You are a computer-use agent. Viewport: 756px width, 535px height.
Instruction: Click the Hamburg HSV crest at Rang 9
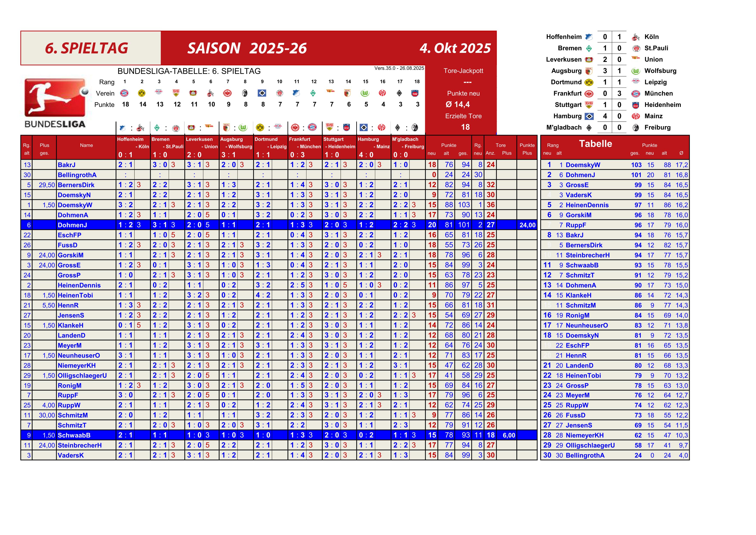[x=262, y=93]
